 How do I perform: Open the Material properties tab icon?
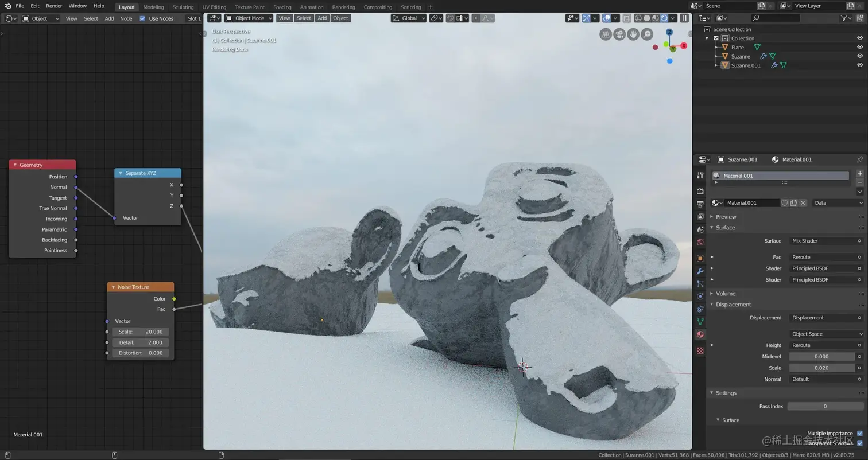(x=700, y=334)
